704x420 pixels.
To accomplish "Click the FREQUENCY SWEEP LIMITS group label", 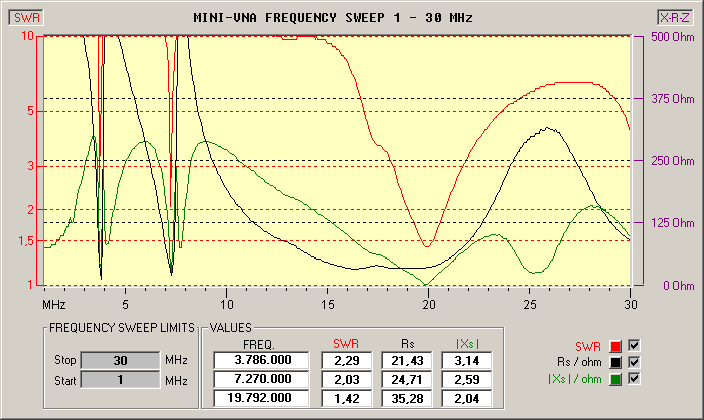I will [122, 328].
